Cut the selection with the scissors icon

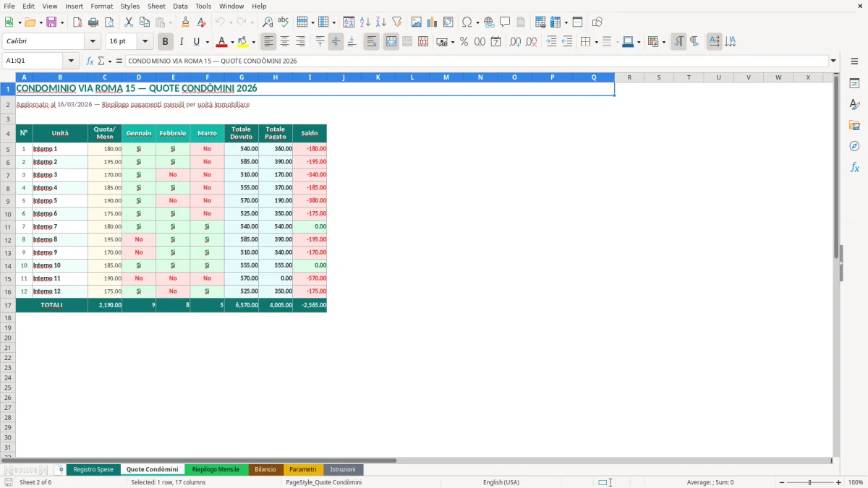tap(129, 22)
